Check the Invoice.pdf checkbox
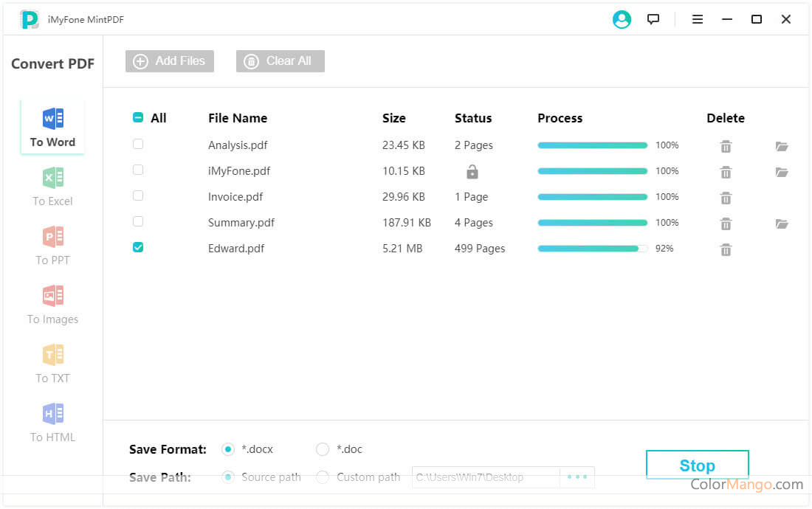 138,196
